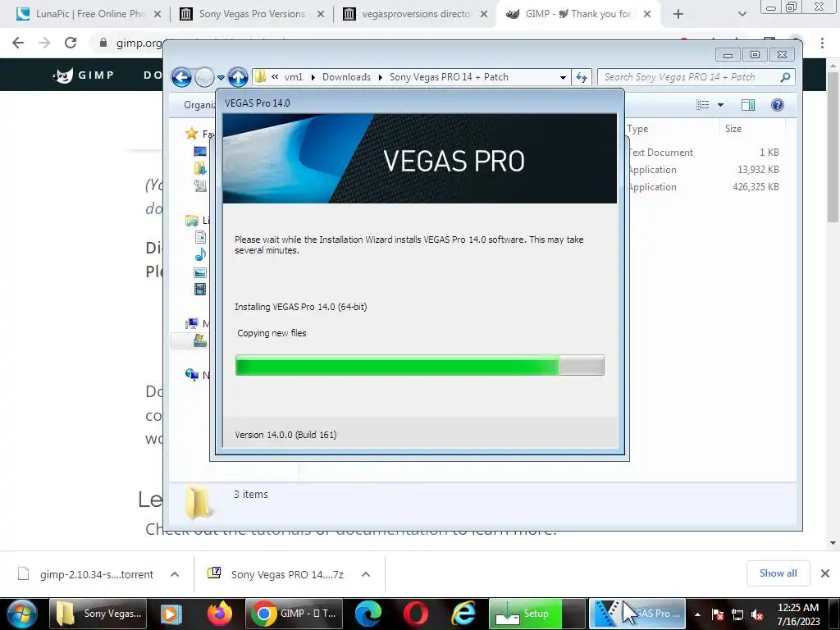840x630 pixels.
Task: Open the Windows Start menu
Action: (x=22, y=614)
